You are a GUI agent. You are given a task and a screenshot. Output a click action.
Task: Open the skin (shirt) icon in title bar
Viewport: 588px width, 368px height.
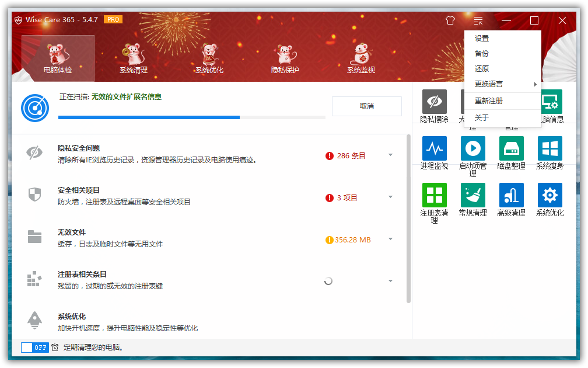click(x=450, y=20)
